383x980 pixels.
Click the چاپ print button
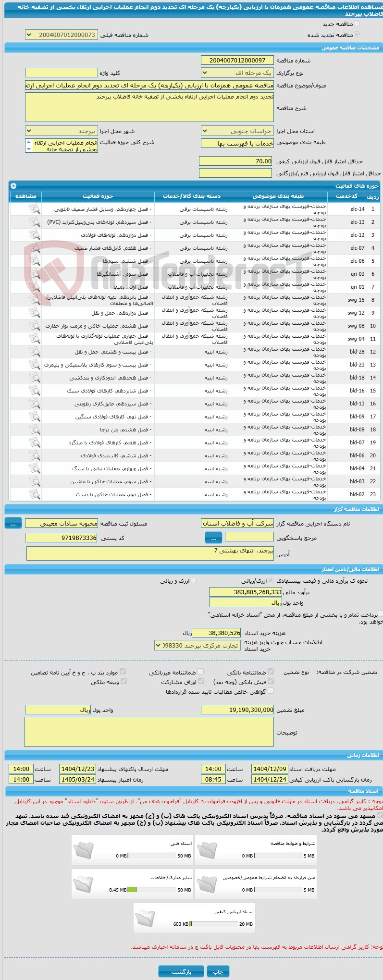(218, 971)
